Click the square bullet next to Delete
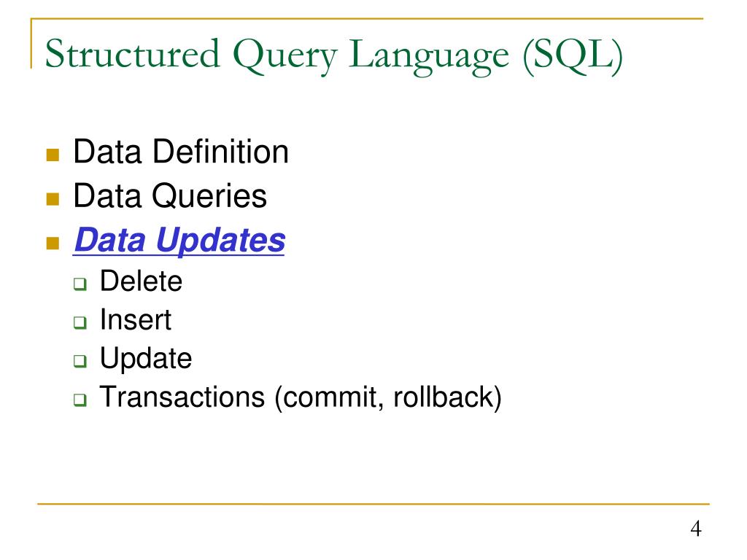This screenshot has height=560, width=747. [x=80, y=284]
